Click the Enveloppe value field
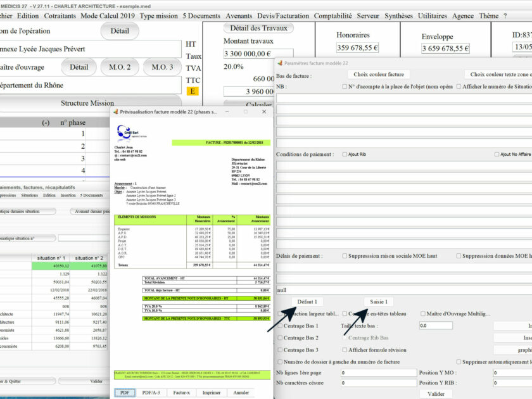 (445, 48)
